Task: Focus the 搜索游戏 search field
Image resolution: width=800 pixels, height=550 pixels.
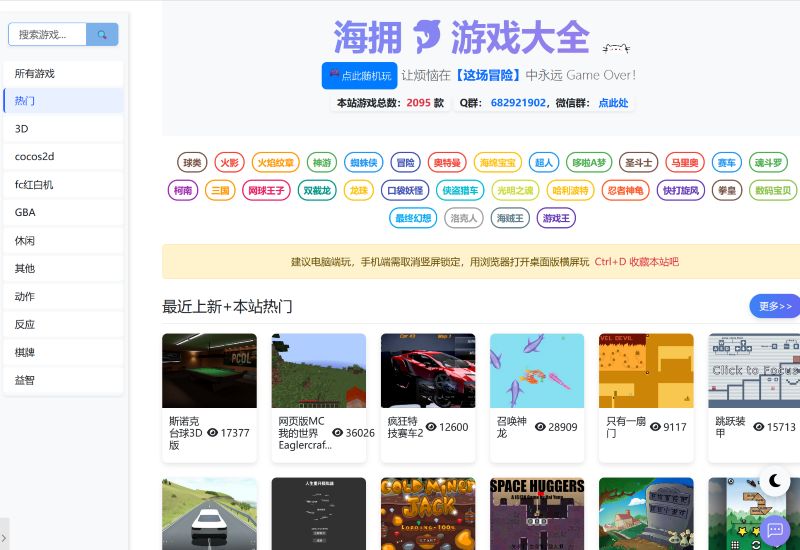Action: click(47, 34)
